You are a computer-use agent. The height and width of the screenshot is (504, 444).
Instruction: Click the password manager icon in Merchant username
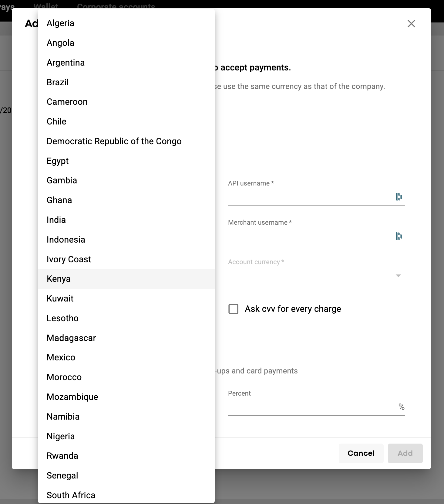(399, 236)
